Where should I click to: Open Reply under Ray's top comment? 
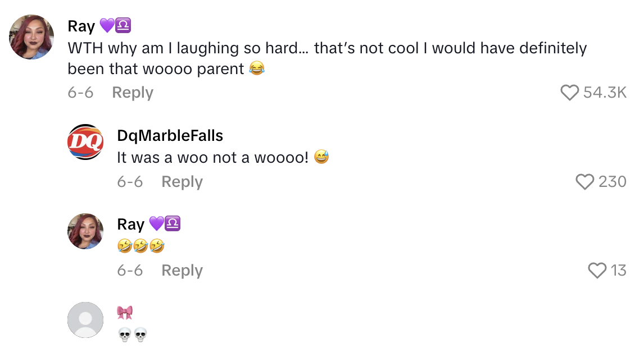pos(133,92)
